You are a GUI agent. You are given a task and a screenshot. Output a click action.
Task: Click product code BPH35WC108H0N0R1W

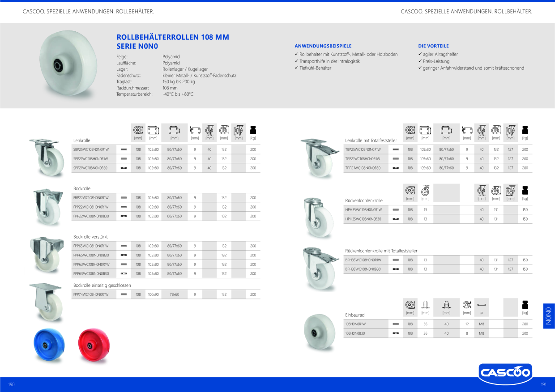pos(363,260)
